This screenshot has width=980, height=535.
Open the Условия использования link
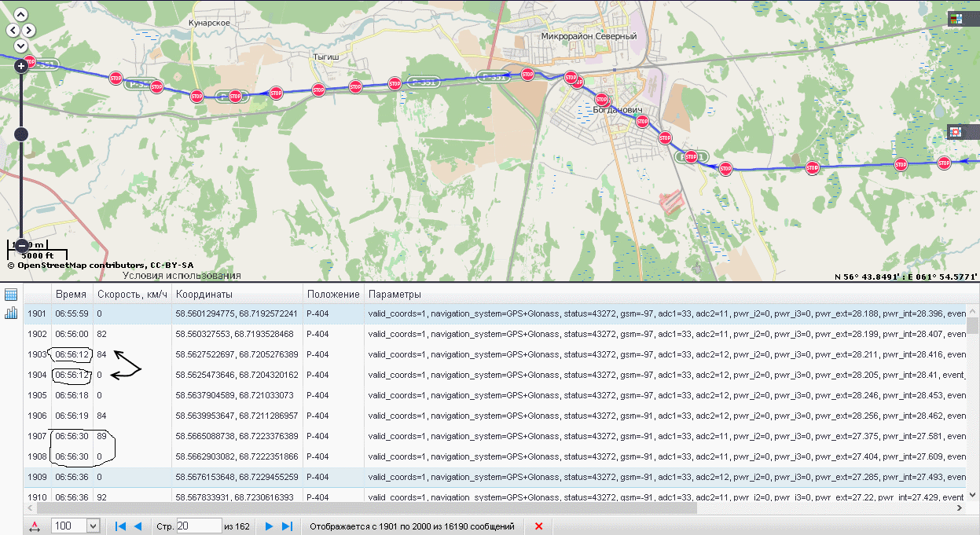(x=182, y=276)
